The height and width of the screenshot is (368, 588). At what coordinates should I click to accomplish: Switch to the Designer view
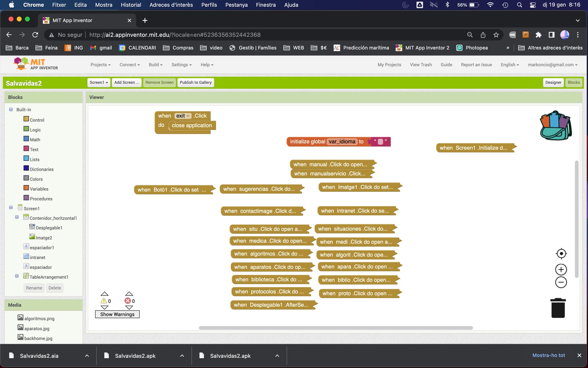tap(553, 82)
